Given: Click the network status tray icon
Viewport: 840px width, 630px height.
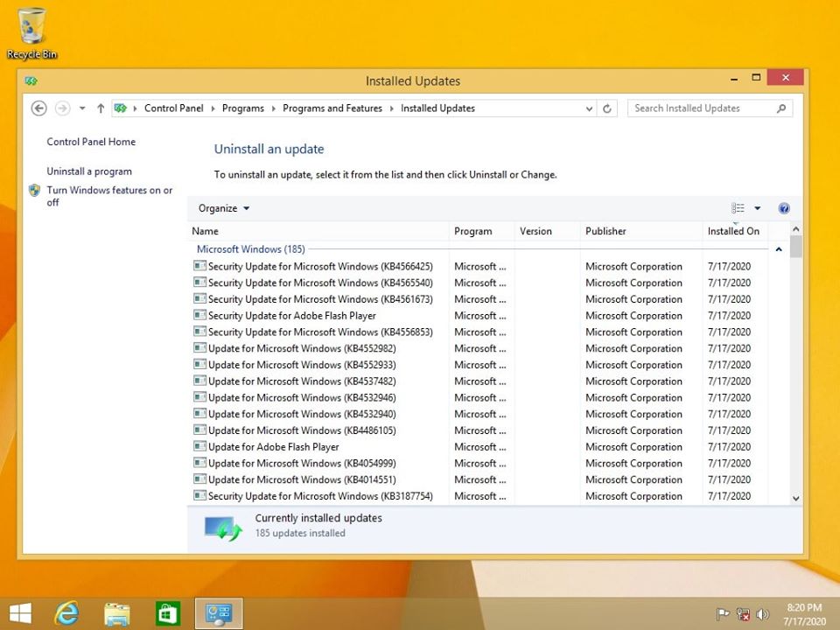Looking at the screenshot, I should (743, 614).
